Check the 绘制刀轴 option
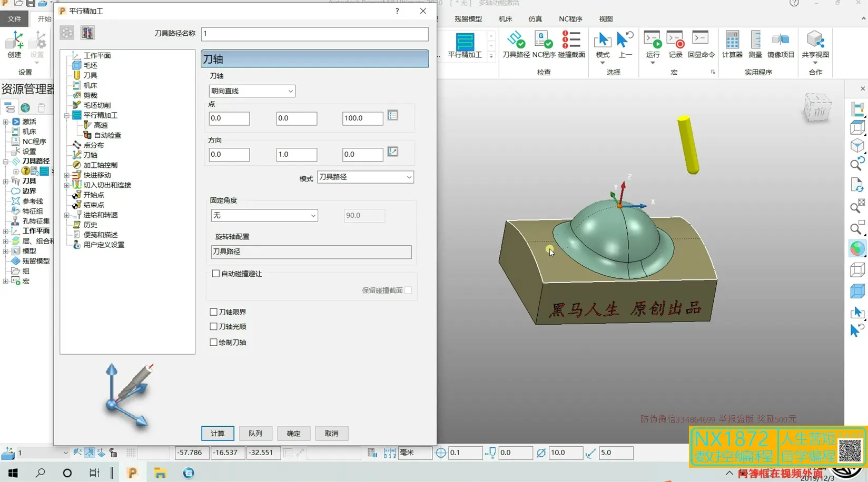Screen dimensions: 868x482 (214, 343)
